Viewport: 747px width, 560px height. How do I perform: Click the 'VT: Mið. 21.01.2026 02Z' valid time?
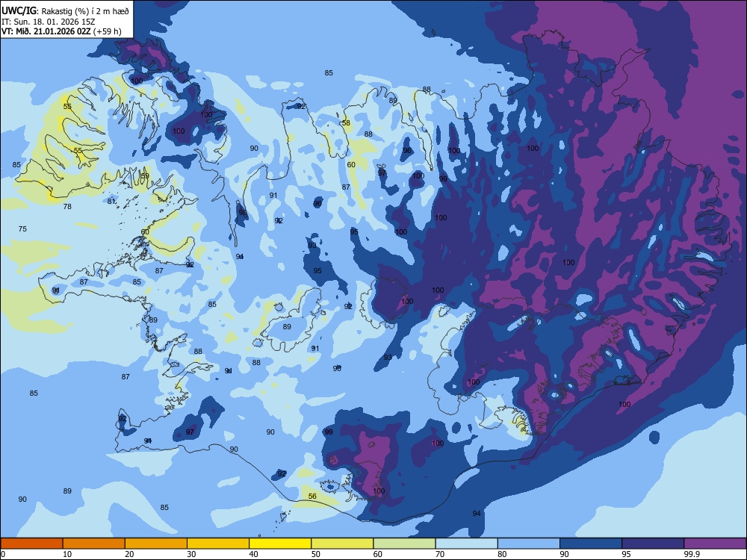46,31
